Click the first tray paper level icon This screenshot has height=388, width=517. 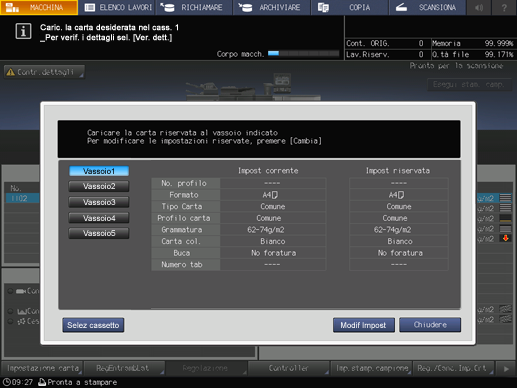tap(505, 198)
